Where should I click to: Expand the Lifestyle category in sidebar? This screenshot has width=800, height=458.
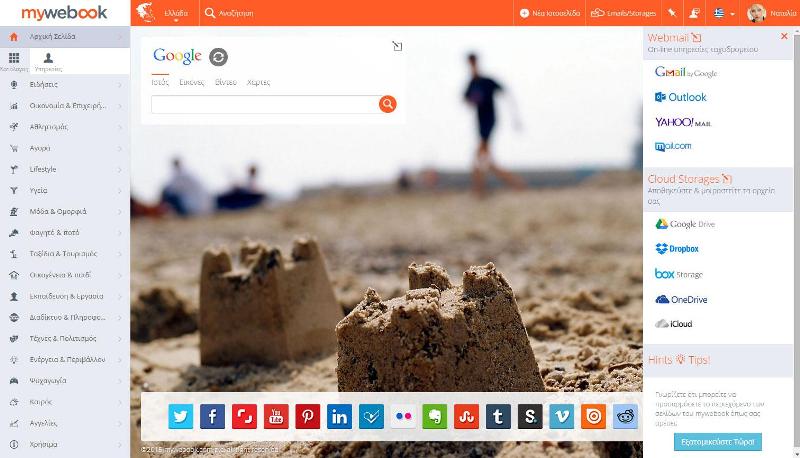click(x=65, y=169)
